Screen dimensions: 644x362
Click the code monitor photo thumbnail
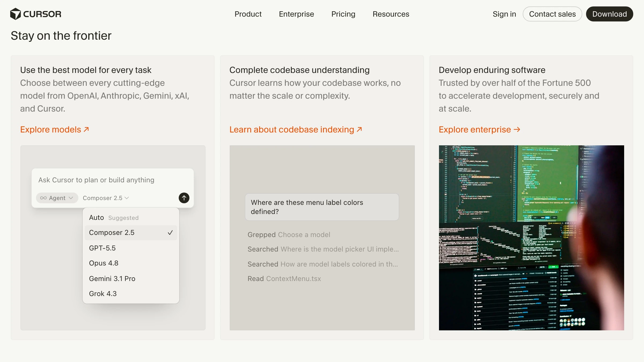[x=531, y=238]
